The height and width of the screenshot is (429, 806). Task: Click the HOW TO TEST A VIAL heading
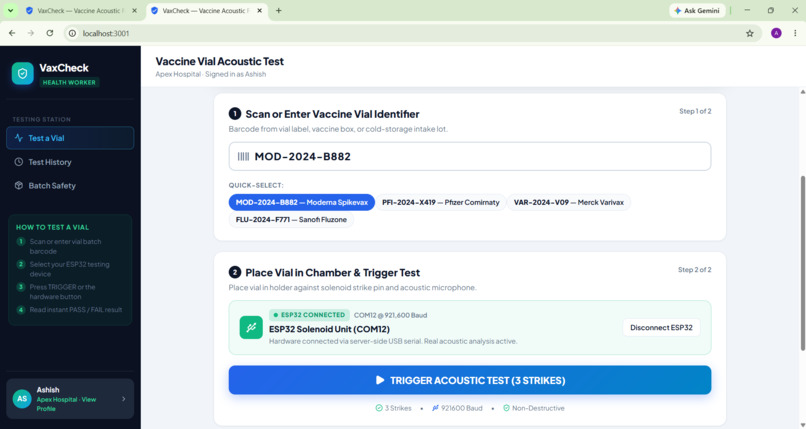[x=52, y=227]
